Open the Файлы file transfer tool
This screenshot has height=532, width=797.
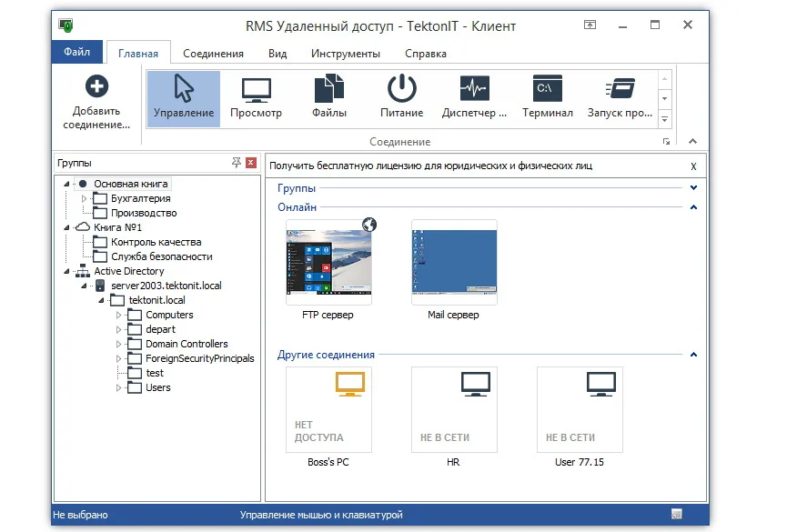(x=329, y=98)
